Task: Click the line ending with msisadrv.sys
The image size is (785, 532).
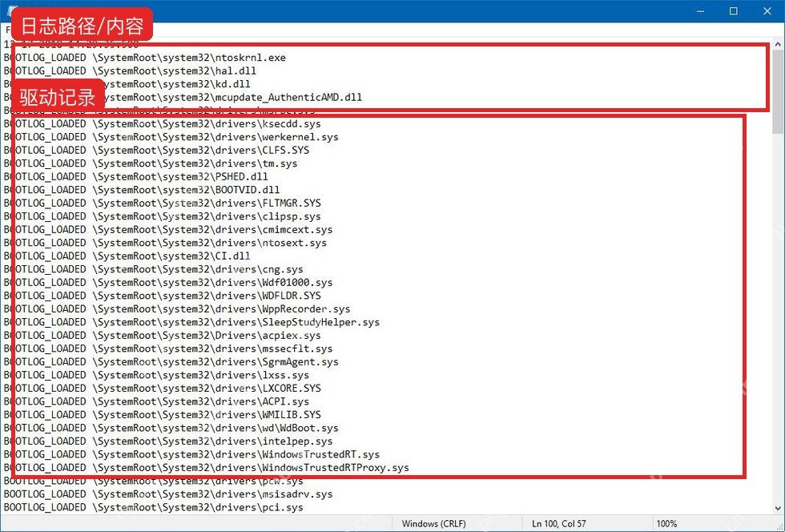Action: point(168,494)
